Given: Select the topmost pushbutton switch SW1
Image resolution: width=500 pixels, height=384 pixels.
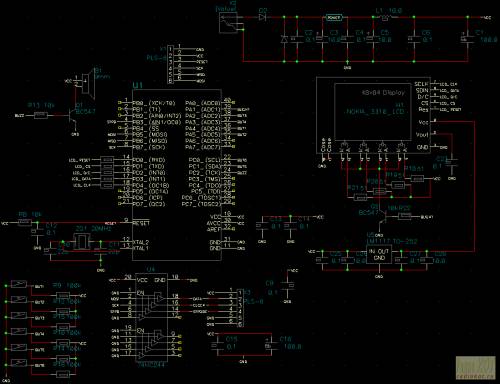Looking at the screenshot, I should click(x=19, y=284).
